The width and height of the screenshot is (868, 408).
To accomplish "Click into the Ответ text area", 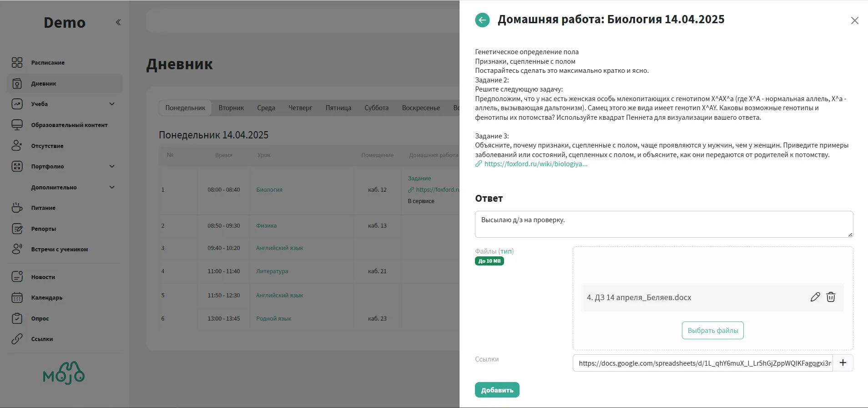I will tap(663, 224).
